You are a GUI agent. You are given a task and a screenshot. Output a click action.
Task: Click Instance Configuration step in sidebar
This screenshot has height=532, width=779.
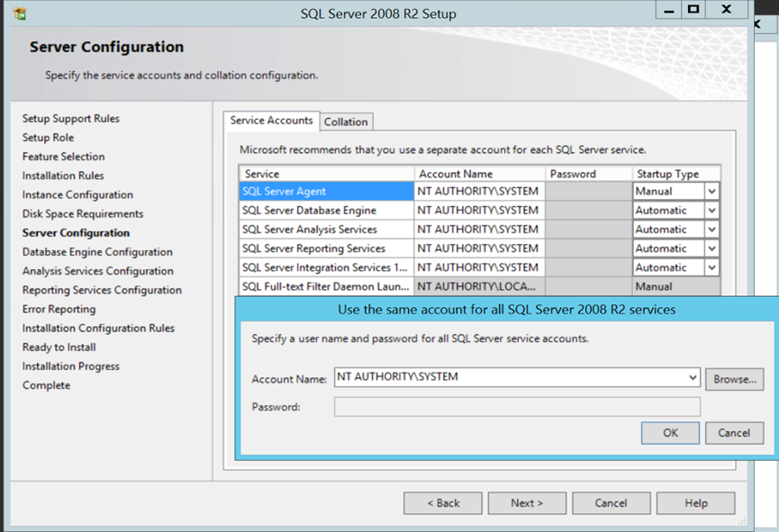(77, 194)
